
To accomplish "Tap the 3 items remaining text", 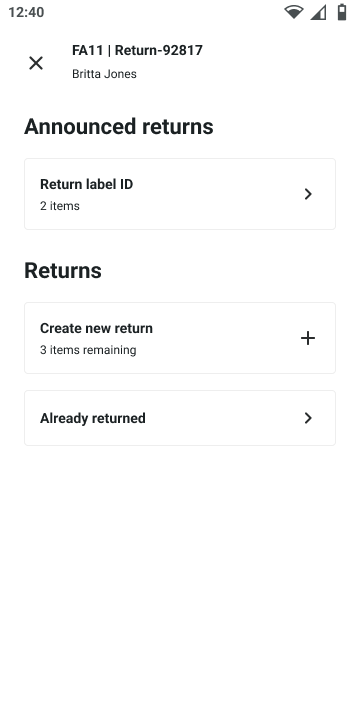I will pyautogui.click(x=88, y=350).
